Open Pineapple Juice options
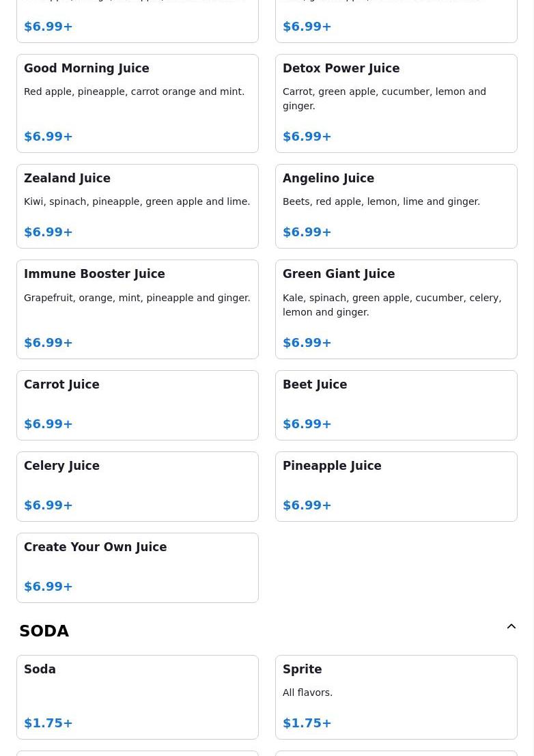The width and height of the screenshot is (534, 756). coord(396,486)
